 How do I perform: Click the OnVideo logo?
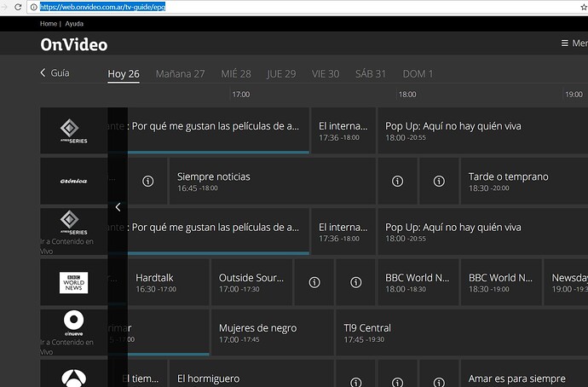point(74,44)
